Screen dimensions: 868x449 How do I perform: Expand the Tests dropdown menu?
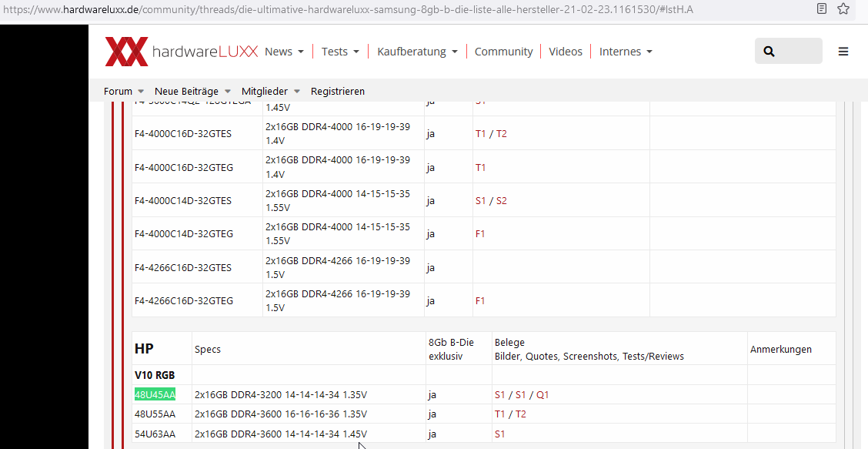[356, 52]
